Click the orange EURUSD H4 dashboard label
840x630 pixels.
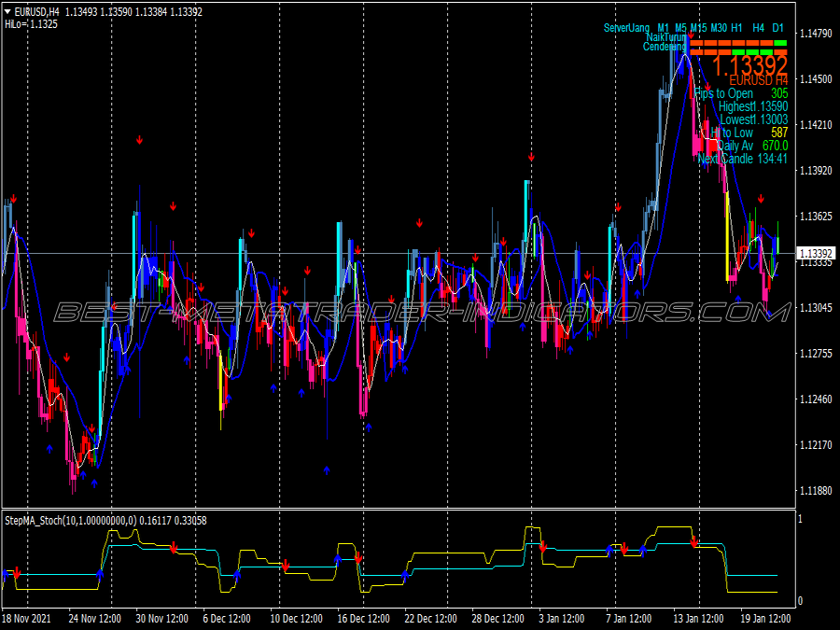(x=759, y=81)
